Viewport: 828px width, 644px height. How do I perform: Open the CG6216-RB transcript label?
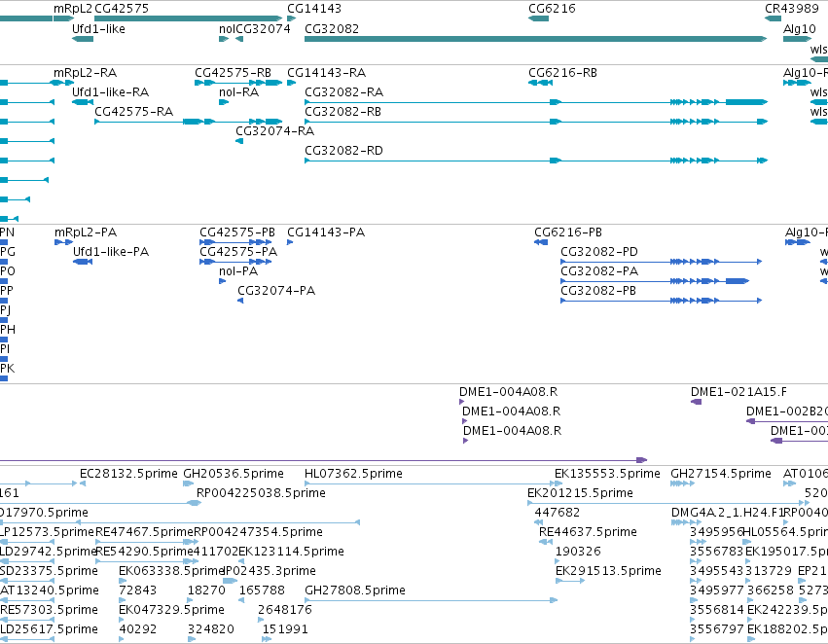tap(563, 72)
